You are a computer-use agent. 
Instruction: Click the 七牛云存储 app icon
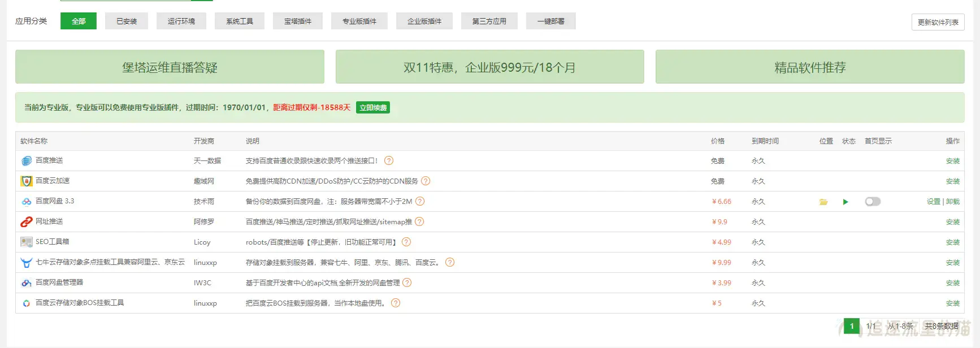pyautogui.click(x=27, y=263)
